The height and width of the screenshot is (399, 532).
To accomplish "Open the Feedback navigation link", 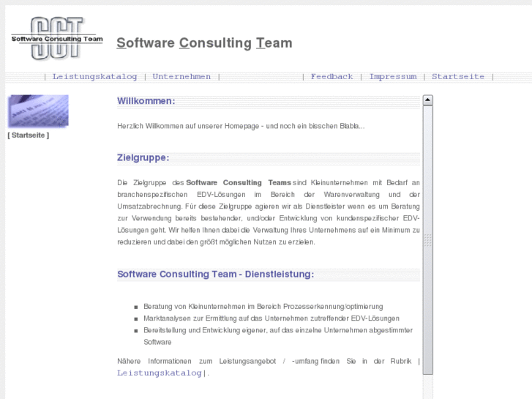I will pyautogui.click(x=331, y=77).
